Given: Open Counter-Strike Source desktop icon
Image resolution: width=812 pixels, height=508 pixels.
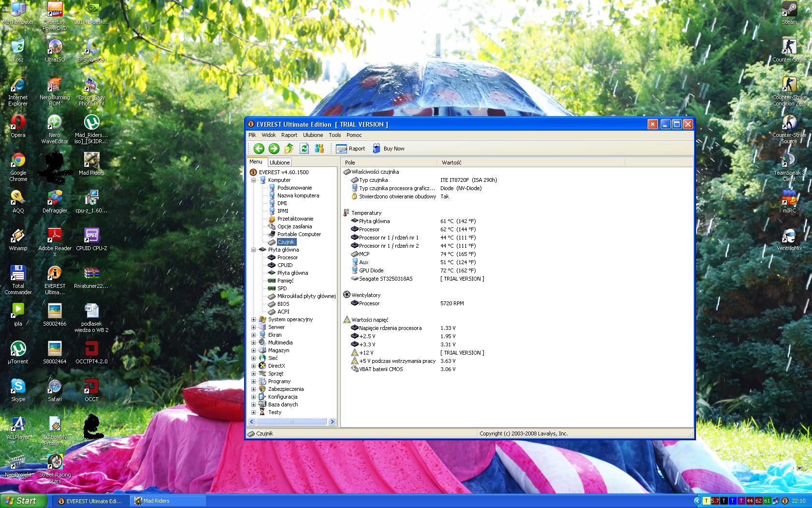Looking at the screenshot, I should pyautogui.click(x=789, y=129).
